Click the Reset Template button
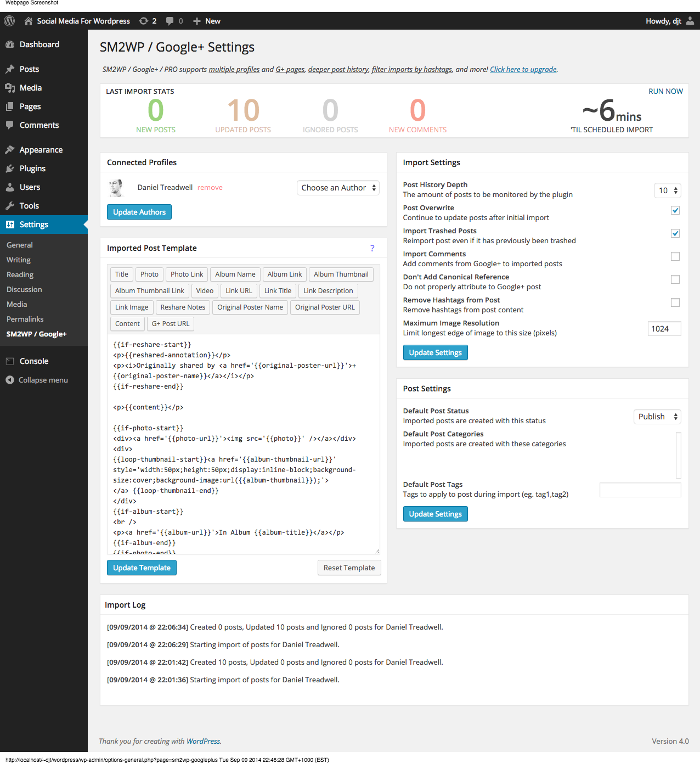Image resolution: width=700 pixels, height=763 pixels. pos(349,568)
